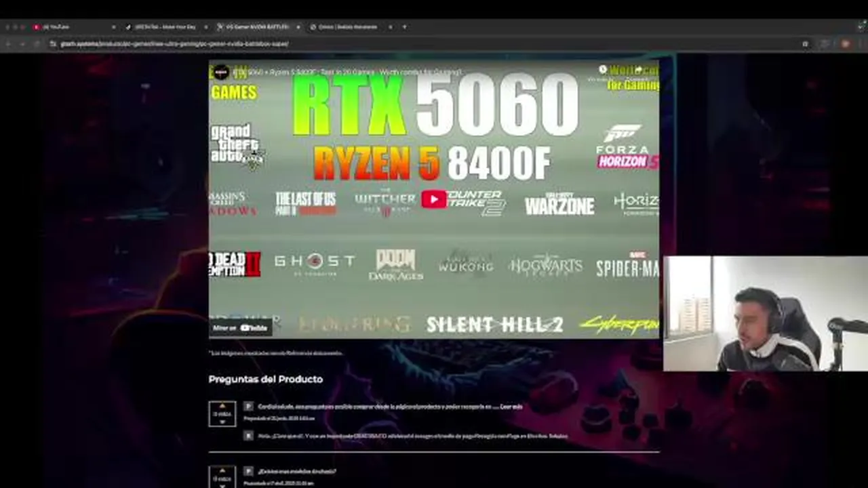The width and height of the screenshot is (868, 488).
Task: Upvote the '¿Existen mas modelos' question
Action: 222,472
